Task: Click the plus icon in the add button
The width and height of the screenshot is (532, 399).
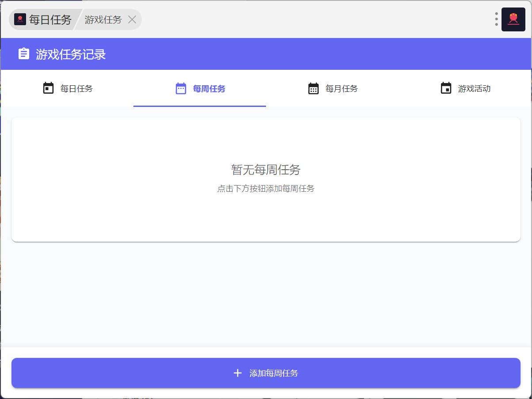Action: pos(238,373)
